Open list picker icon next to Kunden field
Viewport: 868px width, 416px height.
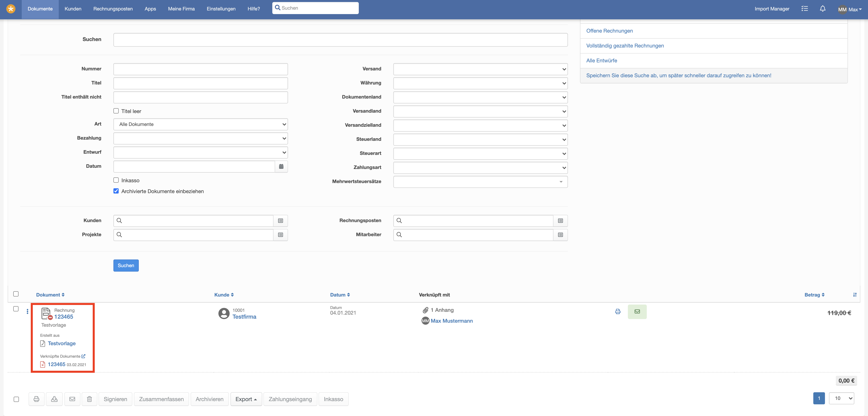click(280, 220)
